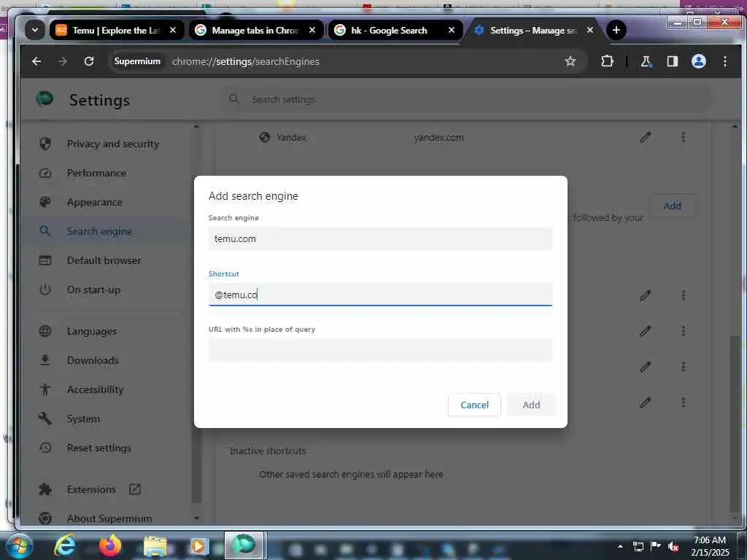The height and width of the screenshot is (560, 747).
Task: Close the hk - Google Search tab
Action: pos(452,30)
